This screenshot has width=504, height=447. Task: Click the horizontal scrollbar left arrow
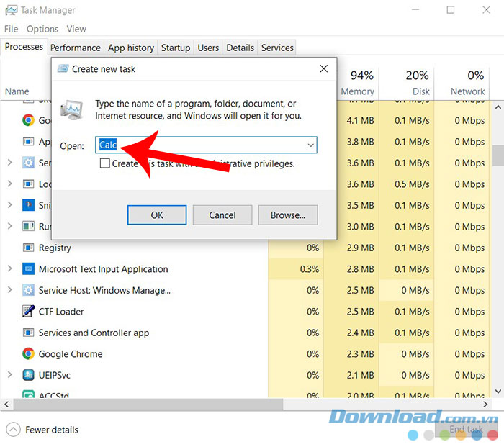point(6,404)
